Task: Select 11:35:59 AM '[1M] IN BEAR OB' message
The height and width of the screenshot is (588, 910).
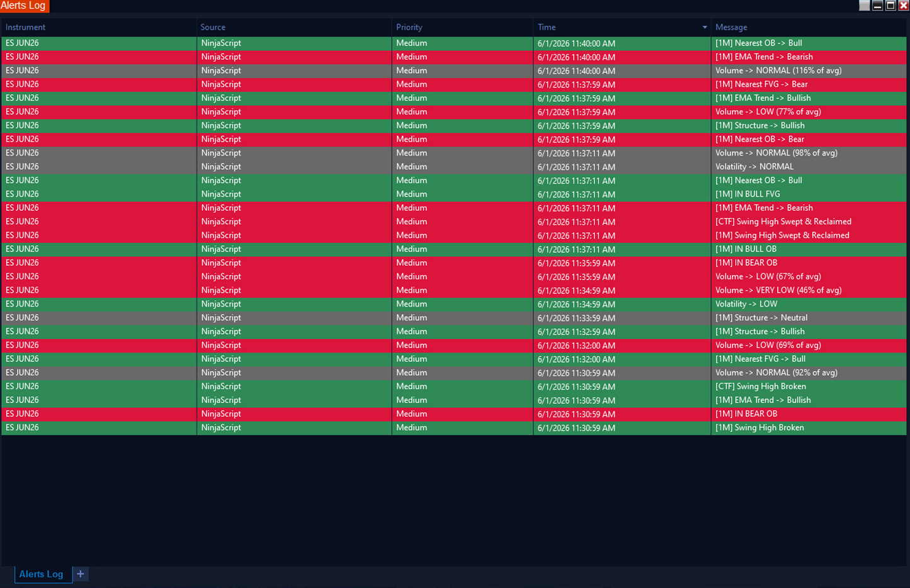Action: coord(746,263)
